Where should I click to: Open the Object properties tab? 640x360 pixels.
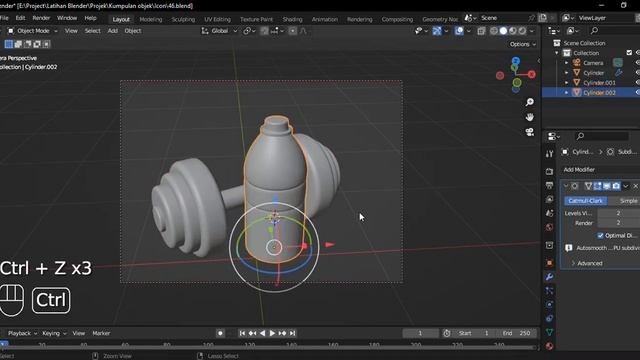point(549,263)
